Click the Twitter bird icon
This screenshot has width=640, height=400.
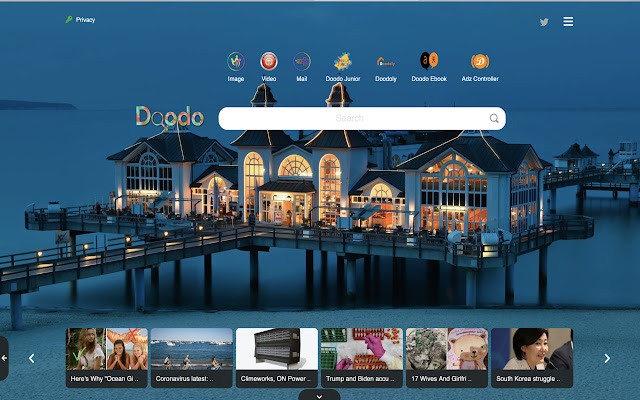click(x=544, y=22)
